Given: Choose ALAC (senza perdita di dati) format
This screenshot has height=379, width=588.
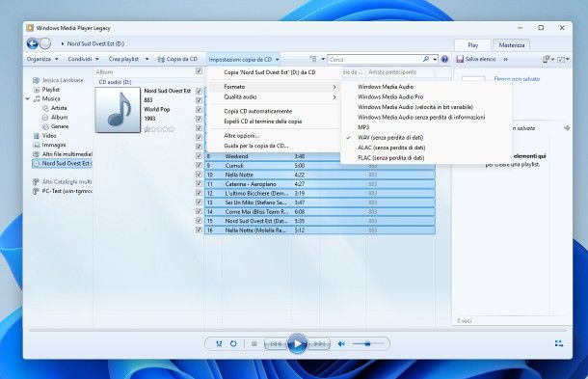Looking at the screenshot, I should click(x=391, y=148).
